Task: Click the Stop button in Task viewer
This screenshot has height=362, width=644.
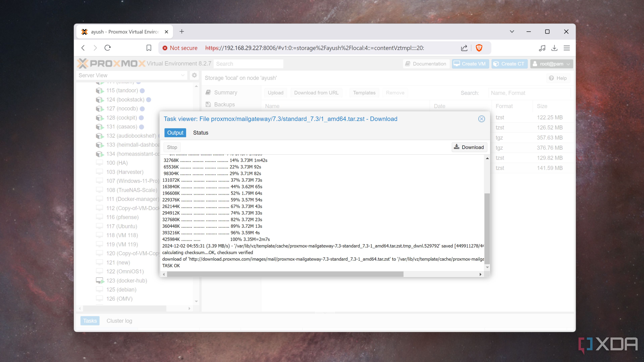Action: pos(172,147)
